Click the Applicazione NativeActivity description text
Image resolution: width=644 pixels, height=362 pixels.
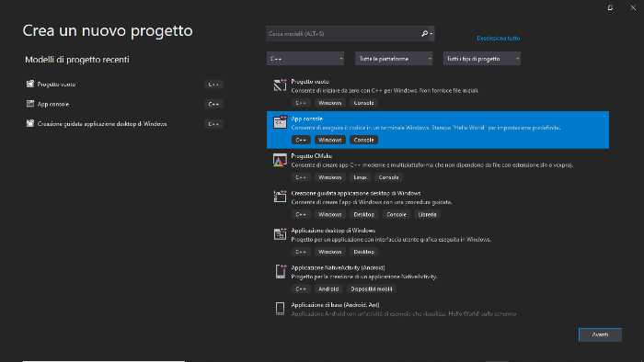[x=364, y=277]
